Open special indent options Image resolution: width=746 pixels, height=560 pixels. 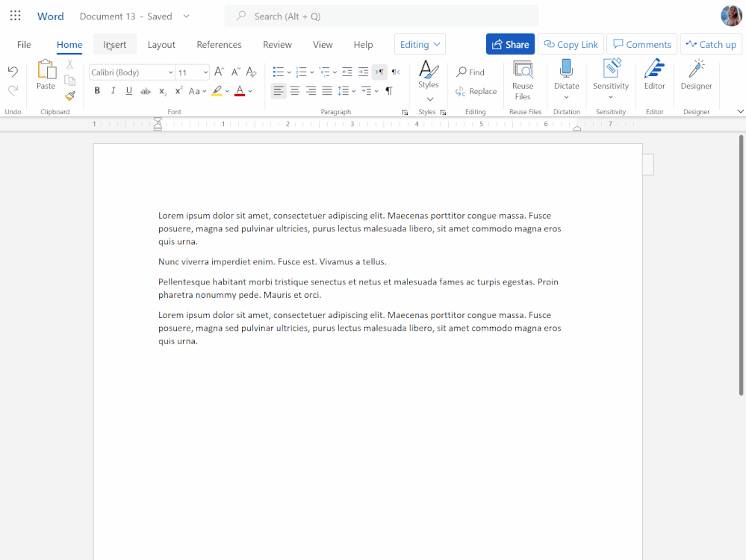pos(369,90)
